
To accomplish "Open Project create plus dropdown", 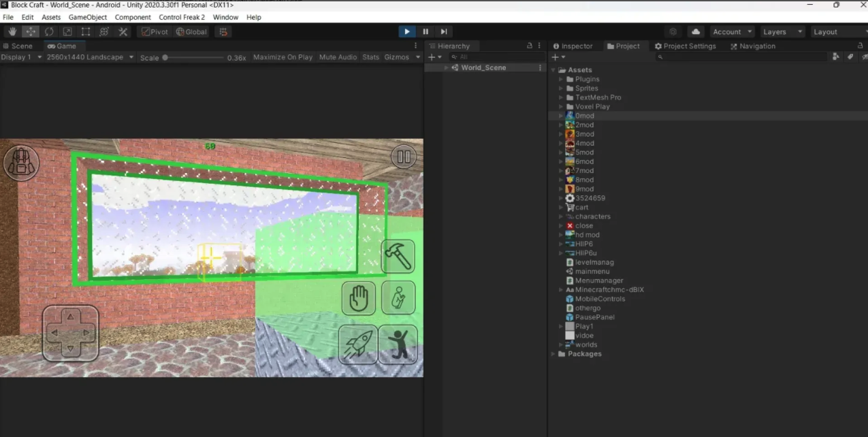I will pyautogui.click(x=558, y=57).
